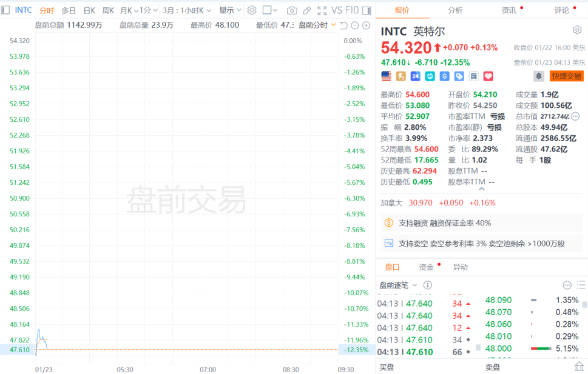Open chart settings gear in toolbar
The width and height of the screenshot is (588, 374).
point(252,10)
